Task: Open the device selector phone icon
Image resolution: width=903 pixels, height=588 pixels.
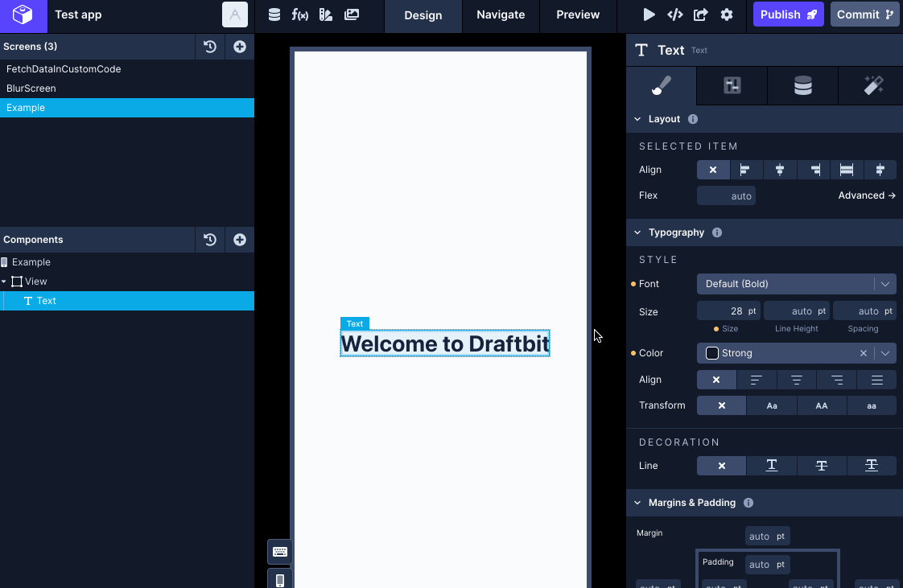Action: [280, 579]
